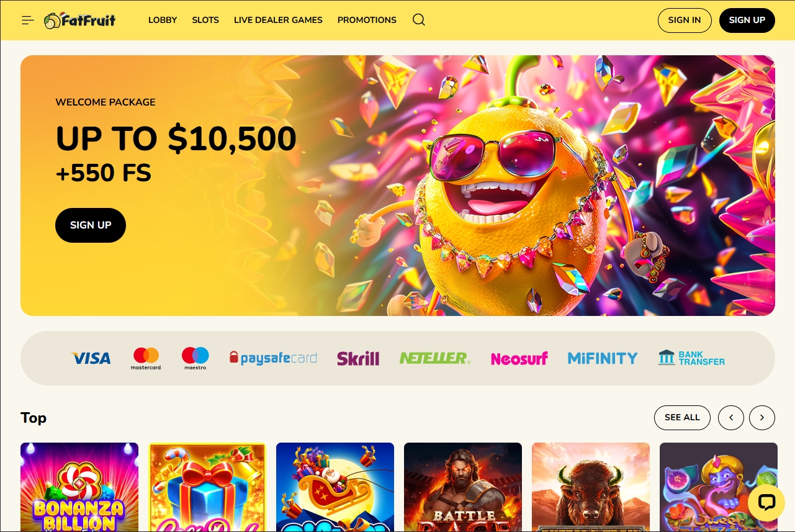795x532 pixels.
Task: Open the search magnifier icon
Action: coord(419,20)
